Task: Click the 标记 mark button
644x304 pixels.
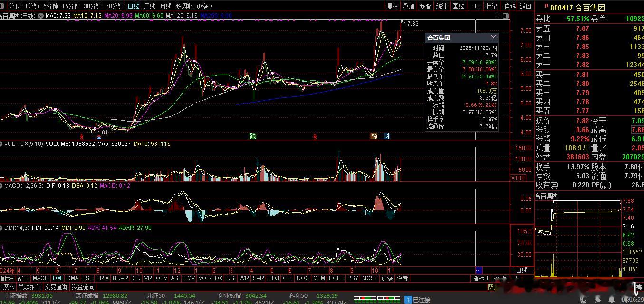Action: coord(491,6)
